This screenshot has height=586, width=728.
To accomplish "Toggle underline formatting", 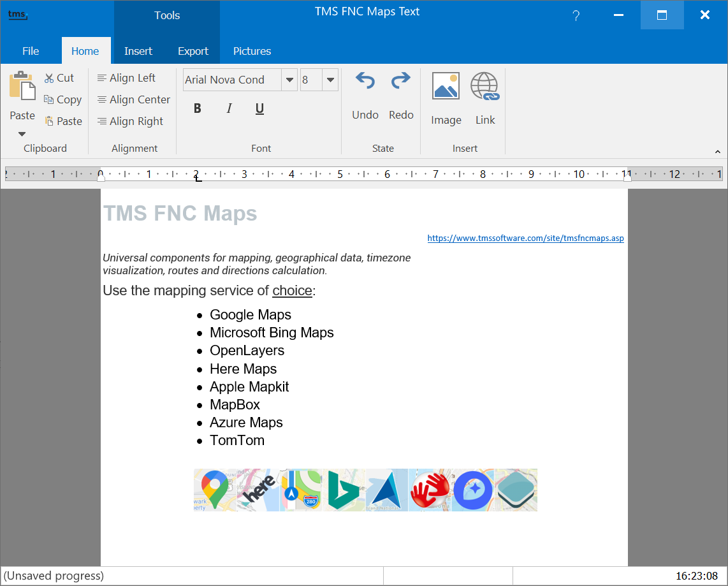I will coord(259,108).
